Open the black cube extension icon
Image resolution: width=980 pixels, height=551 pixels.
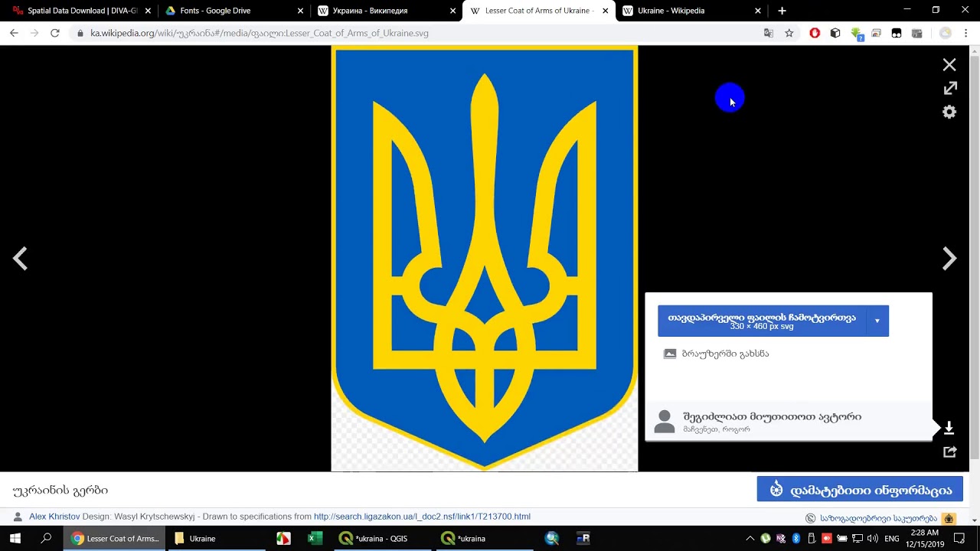coord(835,33)
